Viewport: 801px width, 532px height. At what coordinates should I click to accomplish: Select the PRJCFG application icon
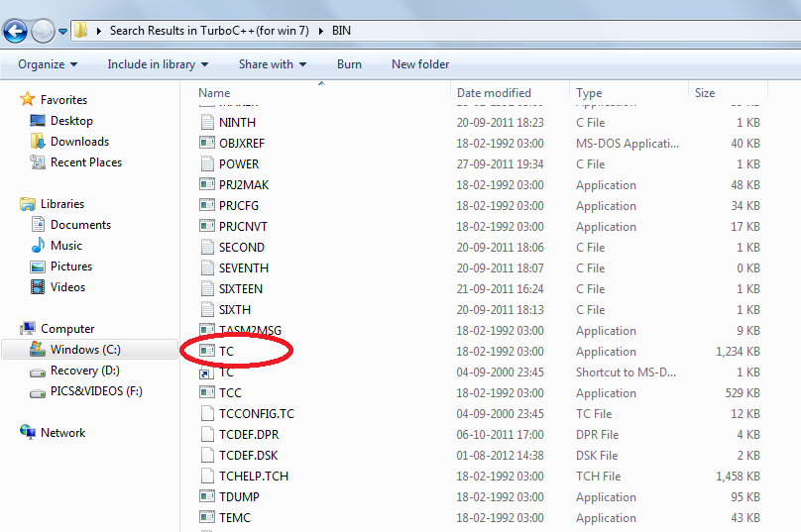coord(207,205)
